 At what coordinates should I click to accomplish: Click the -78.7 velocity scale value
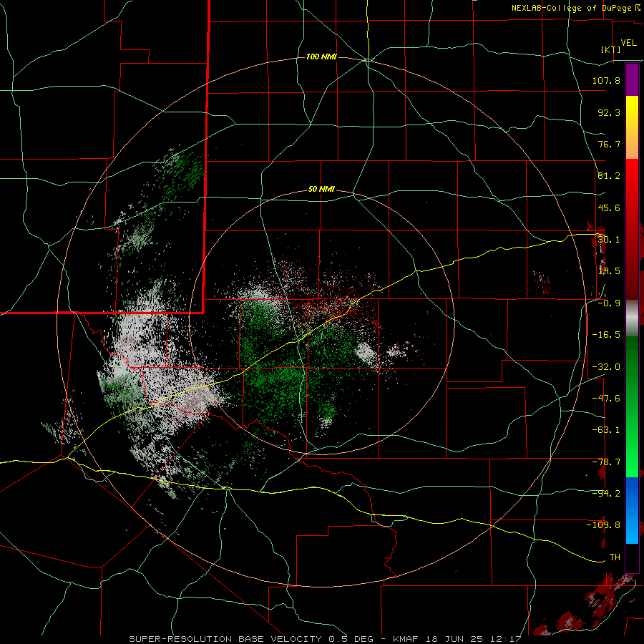(x=606, y=462)
